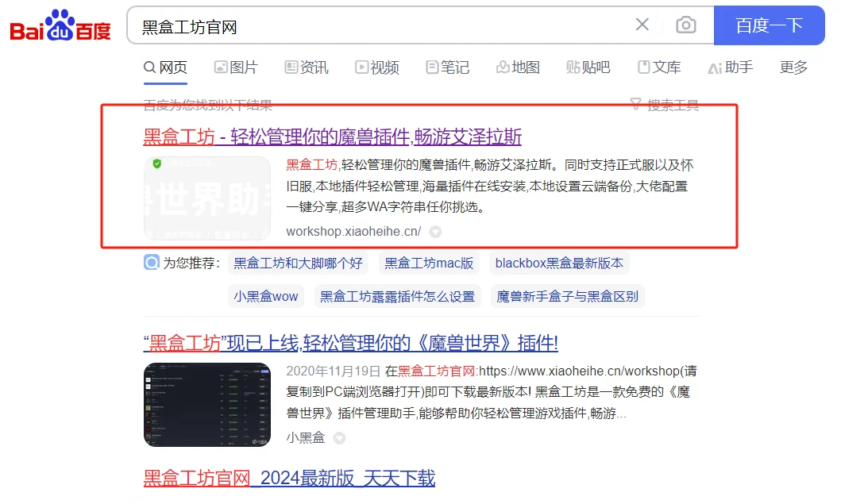Open the 笔记 tab
841x504 pixels.
click(x=447, y=67)
